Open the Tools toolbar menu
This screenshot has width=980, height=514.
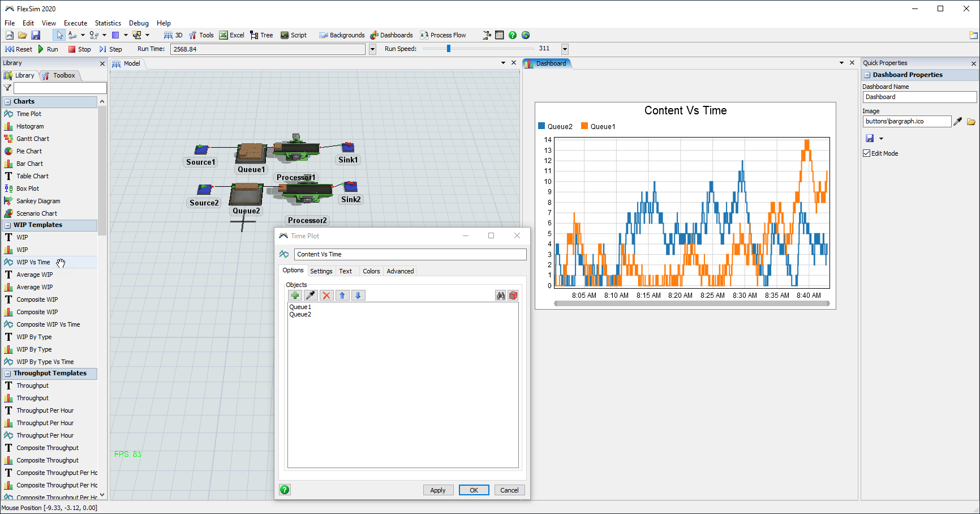click(x=201, y=35)
